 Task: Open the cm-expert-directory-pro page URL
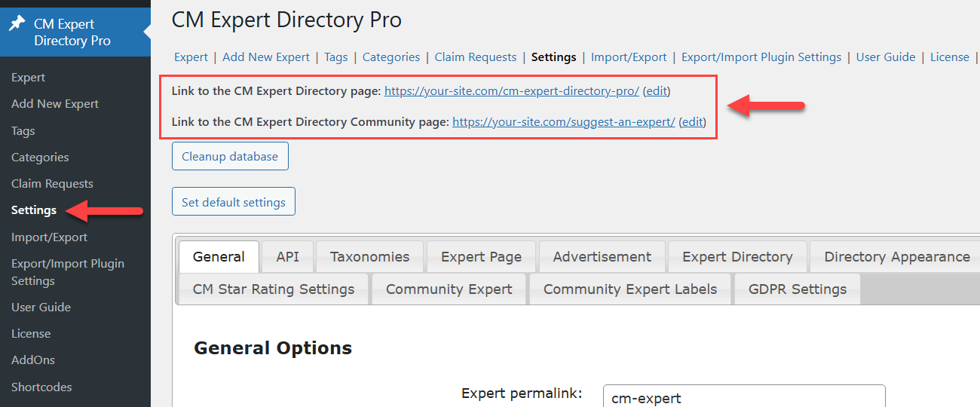[x=512, y=91]
